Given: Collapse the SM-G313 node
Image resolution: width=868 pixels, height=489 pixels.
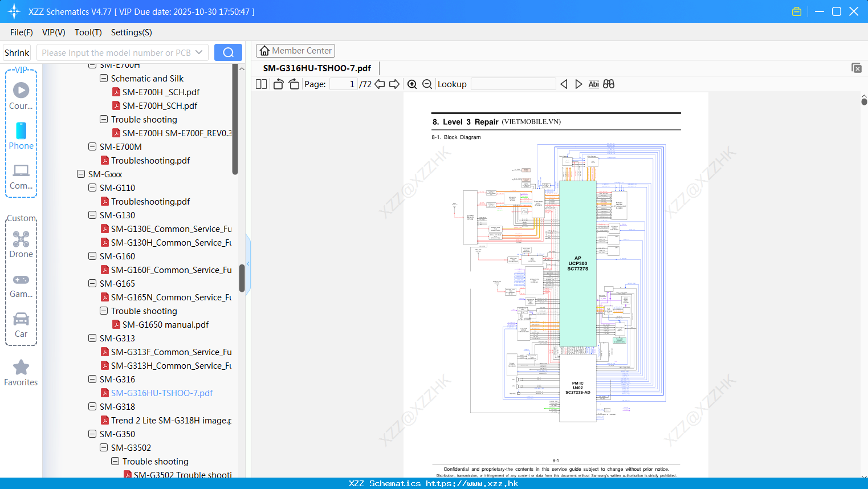Looking at the screenshot, I should [92, 338].
